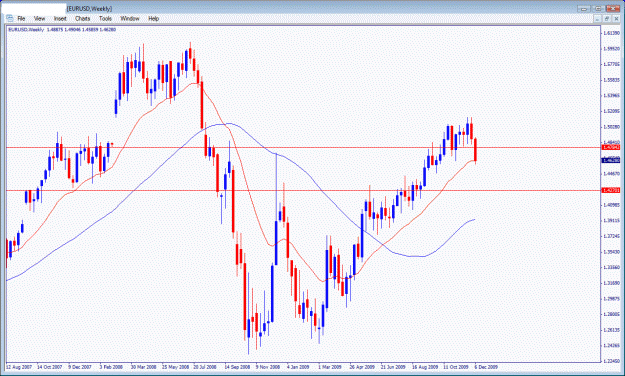This screenshot has height=376, width=625.
Task: Click the 25 May 2008 date label
Action: 175,367
